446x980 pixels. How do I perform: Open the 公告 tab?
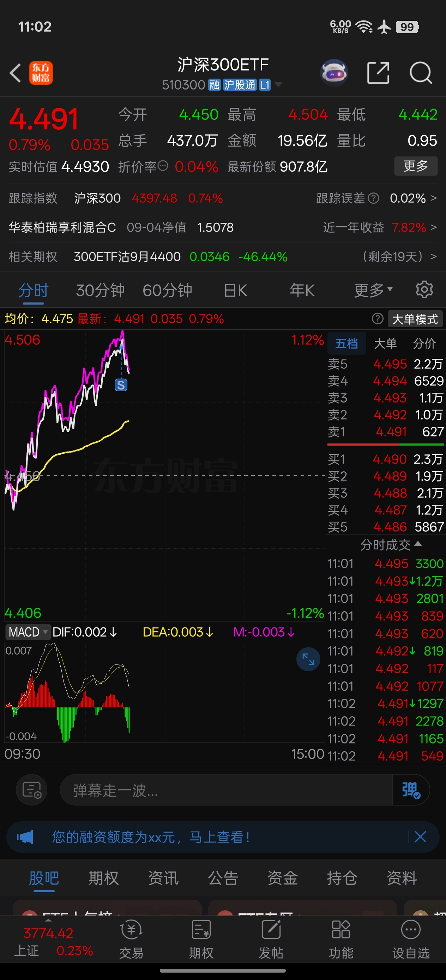point(223,878)
